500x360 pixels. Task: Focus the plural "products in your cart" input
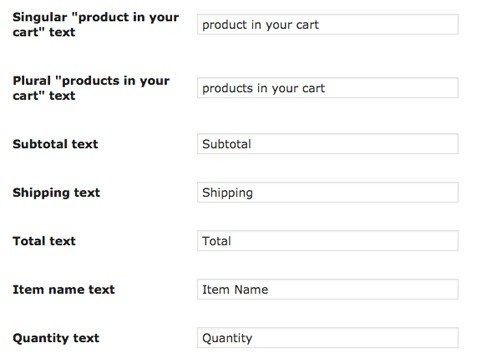click(328, 88)
